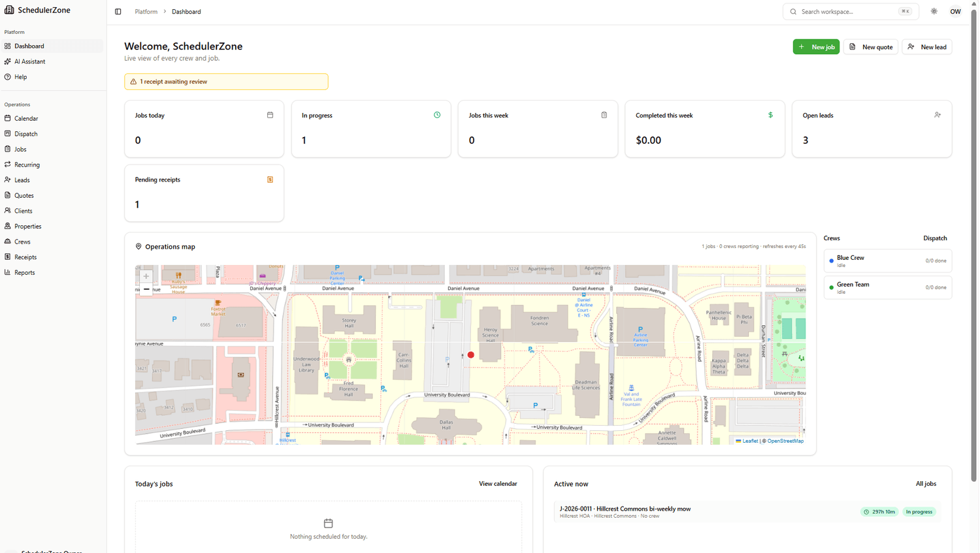Click the search magnifier icon
The height and width of the screenshot is (553, 980).
pos(793,12)
